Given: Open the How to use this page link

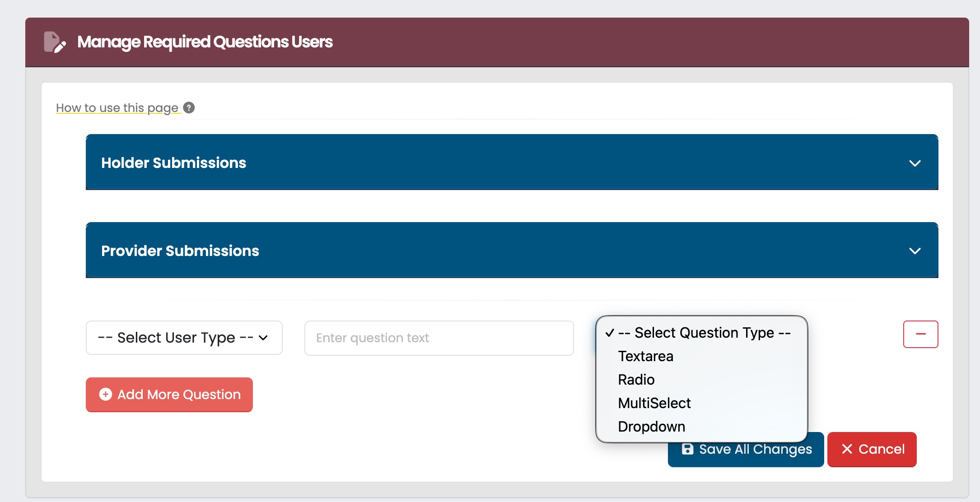Looking at the screenshot, I should coord(117,108).
